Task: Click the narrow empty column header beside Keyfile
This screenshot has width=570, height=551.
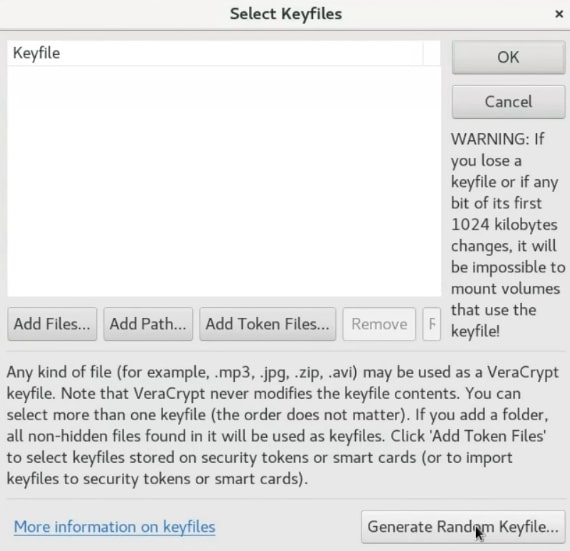Action: (431, 53)
